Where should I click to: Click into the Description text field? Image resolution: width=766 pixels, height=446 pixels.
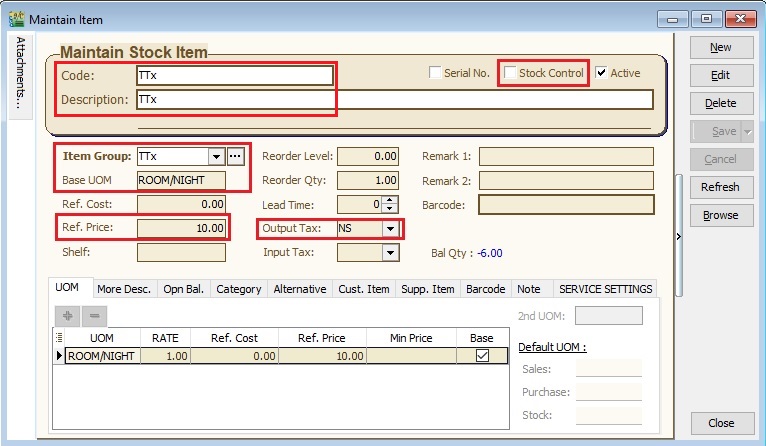coord(394,100)
